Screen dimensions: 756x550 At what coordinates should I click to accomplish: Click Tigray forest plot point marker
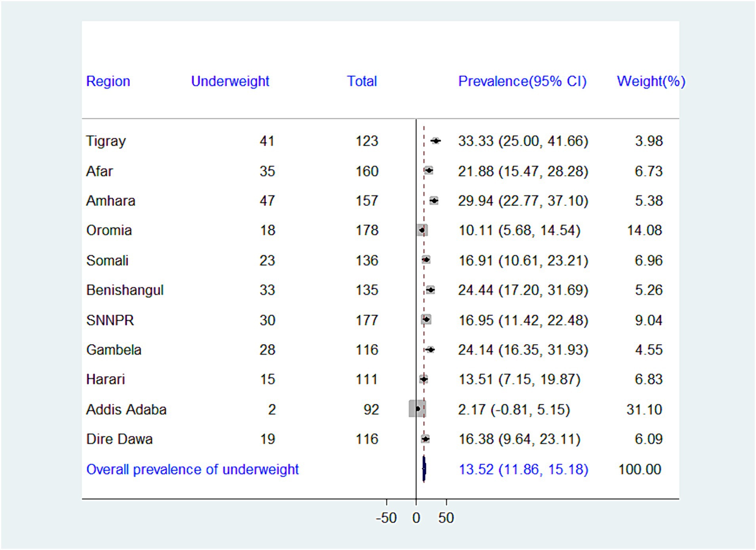436,141
